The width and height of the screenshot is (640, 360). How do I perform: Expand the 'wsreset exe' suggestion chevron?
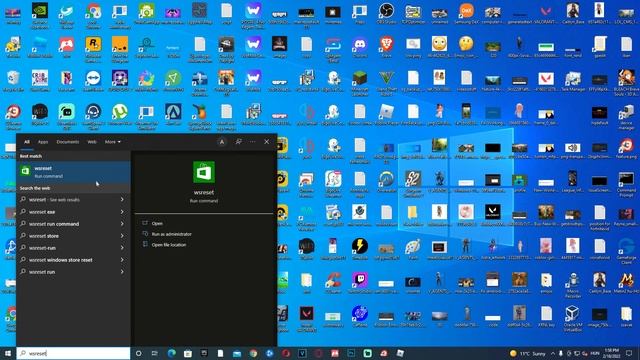click(x=122, y=212)
